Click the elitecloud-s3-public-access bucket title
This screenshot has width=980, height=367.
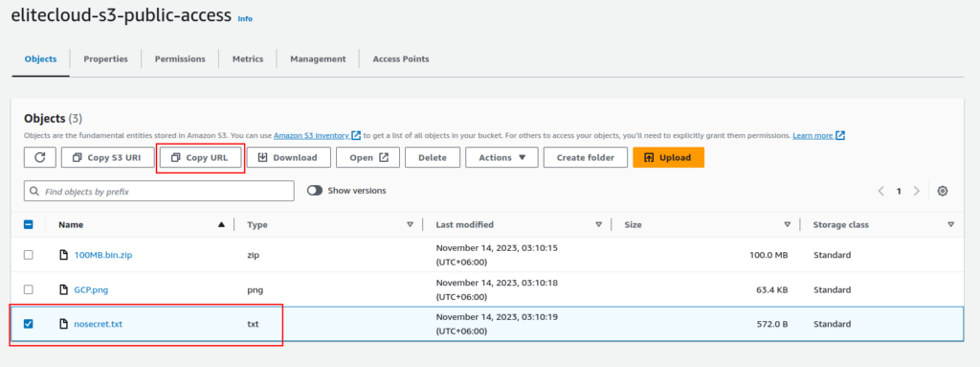point(122,15)
